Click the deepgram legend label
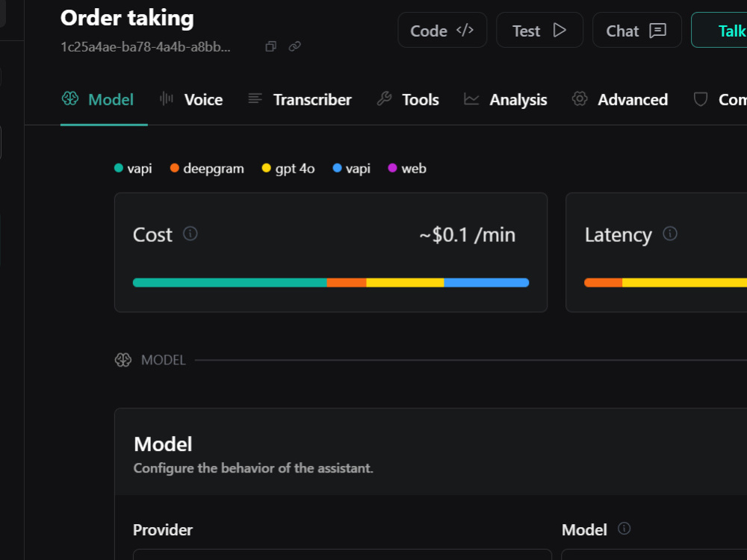Viewport: 747px width, 560px height. (214, 169)
